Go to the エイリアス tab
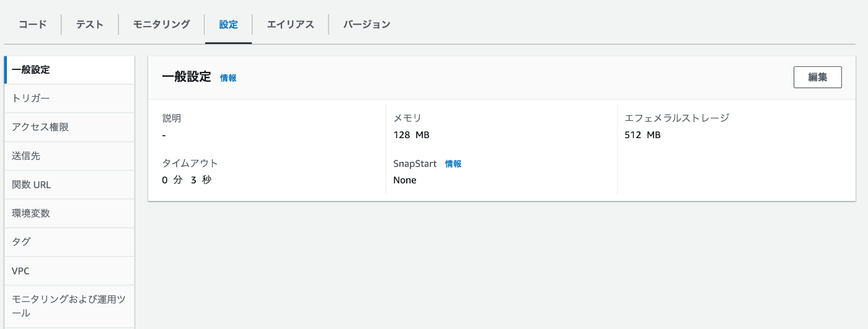868x329 pixels. (290, 25)
